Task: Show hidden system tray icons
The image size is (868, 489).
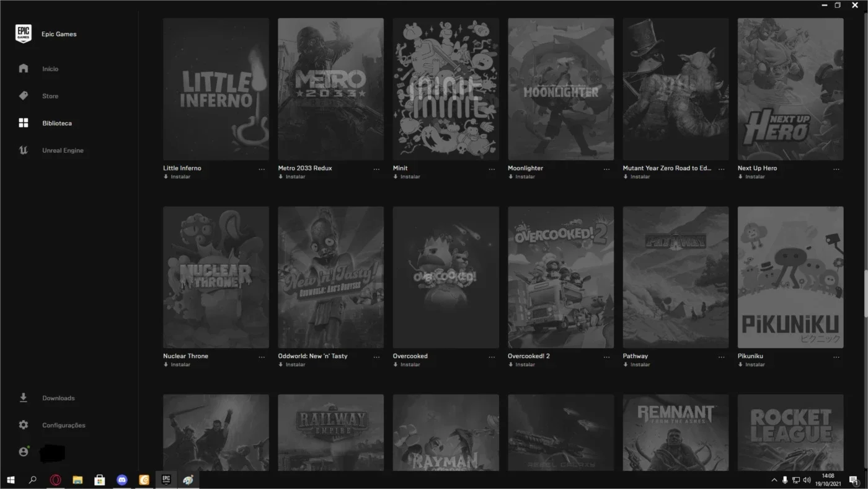Action: 774,480
